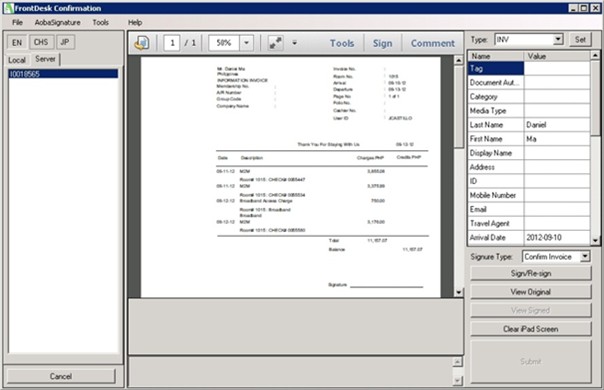Click the View Original button
604x390 pixels.
coord(530,292)
